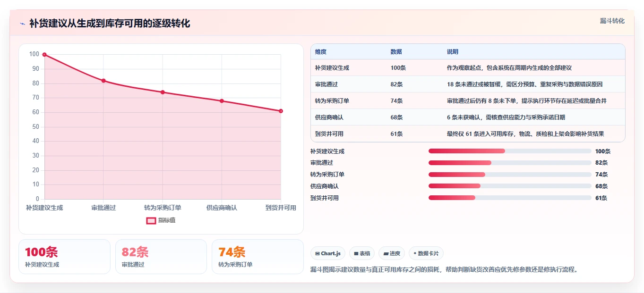This screenshot has height=293, width=644.
Task: Click the 供应商确认 progress bar
Action: tap(510, 186)
